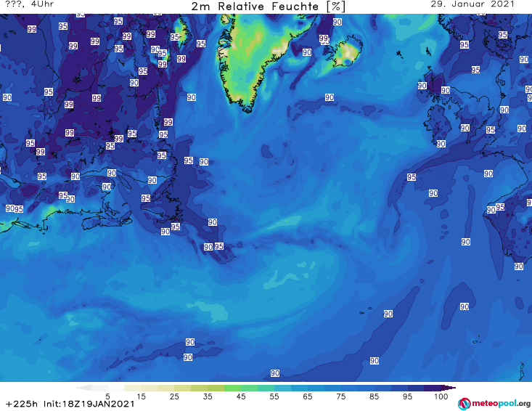Click legend tick value 55
The width and height of the screenshot is (532, 411).
pyautogui.click(x=274, y=396)
